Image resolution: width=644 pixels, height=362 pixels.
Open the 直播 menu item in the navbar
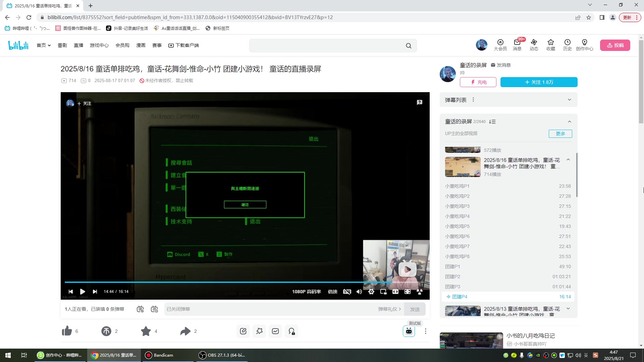click(x=78, y=45)
